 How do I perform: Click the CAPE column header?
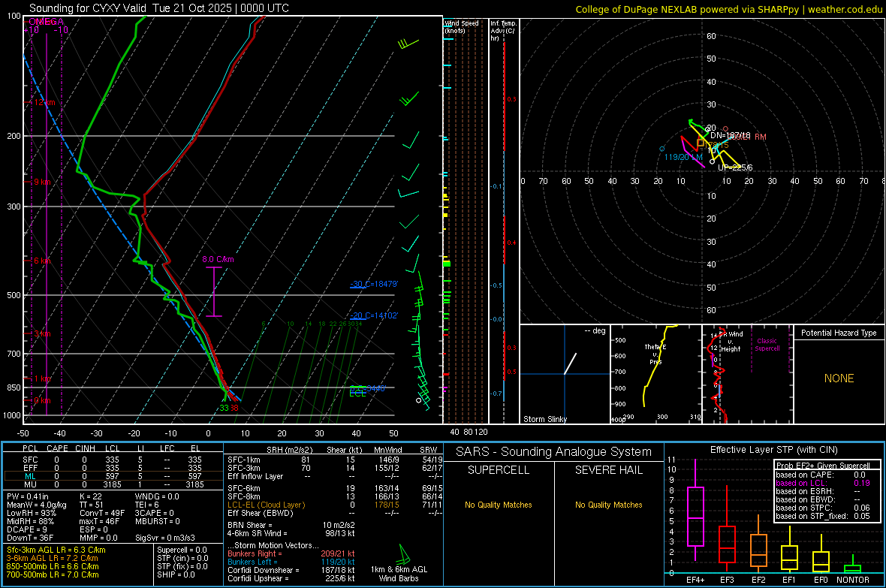(57, 448)
